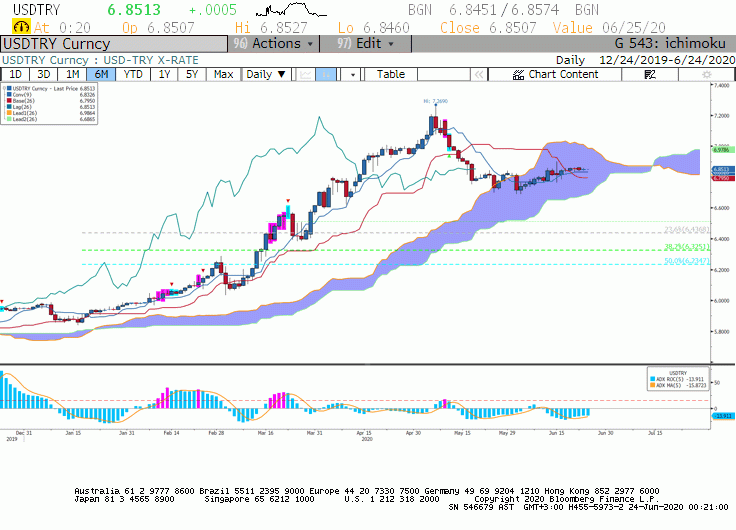The image size is (736, 530).
Task: Select the Max range button
Action: point(223,75)
